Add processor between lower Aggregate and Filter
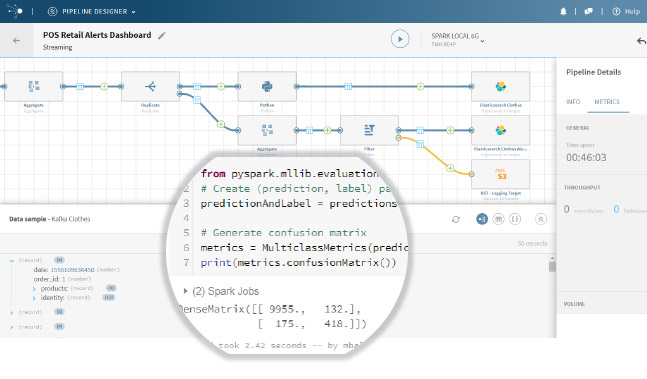 [327, 130]
